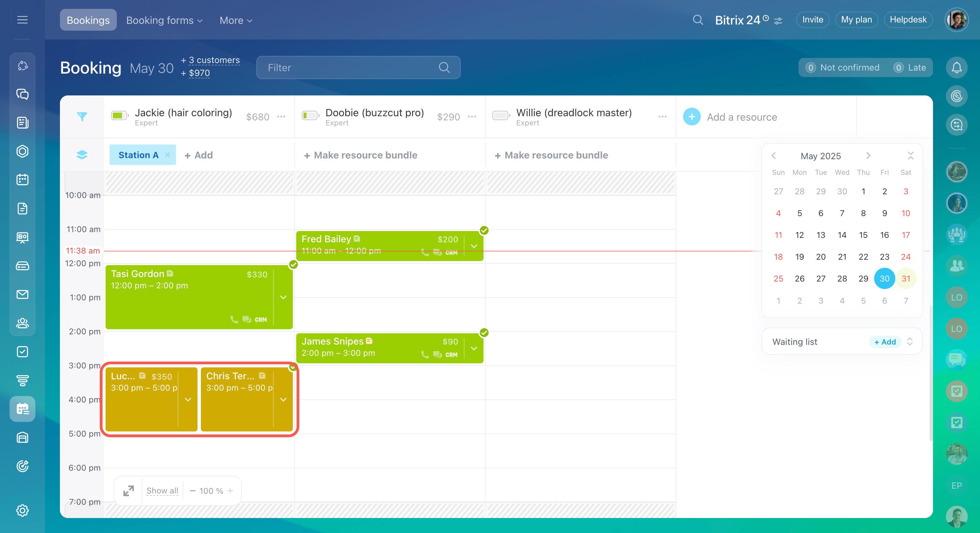Click the funnel filter icon beside Jackie
Screen dimensions: 980x533
(x=82, y=117)
